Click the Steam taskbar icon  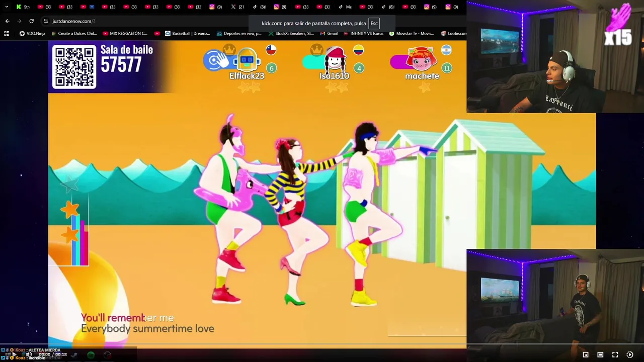point(74,355)
